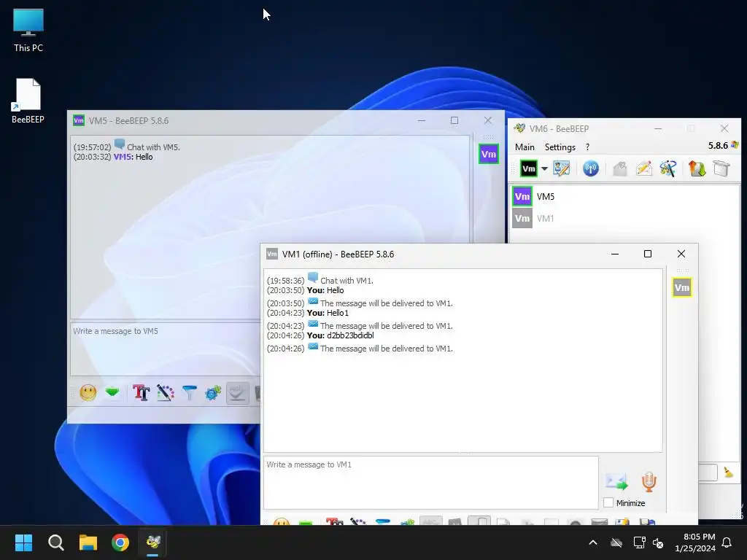The height and width of the screenshot is (560, 747).
Task: Toggle the spell-check button in VM5 chat toolbar
Action: 237,393
